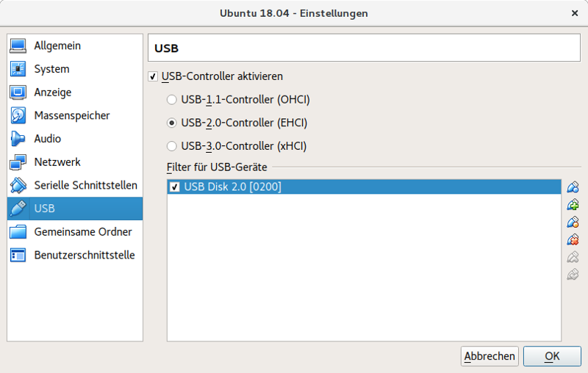The image size is (588, 373).
Task: Edit selected USB filter icon
Action: pyautogui.click(x=573, y=222)
